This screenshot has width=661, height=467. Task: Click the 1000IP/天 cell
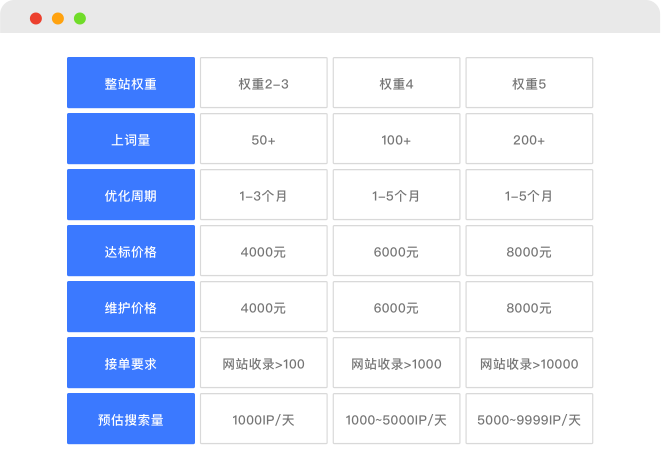tap(263, 419)
